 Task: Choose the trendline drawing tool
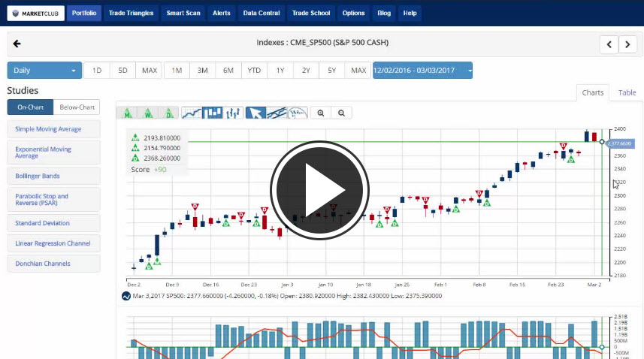coord(277,113)
